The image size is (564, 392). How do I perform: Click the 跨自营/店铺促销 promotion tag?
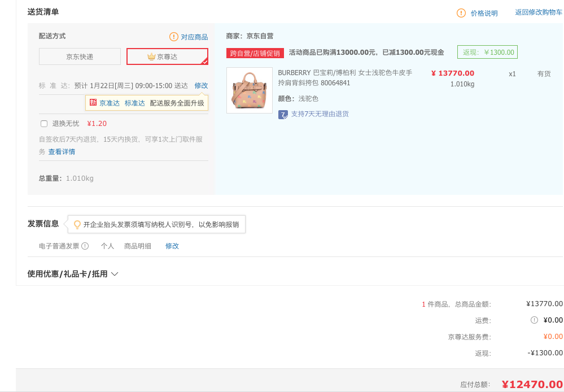click(x=255, y=53)
